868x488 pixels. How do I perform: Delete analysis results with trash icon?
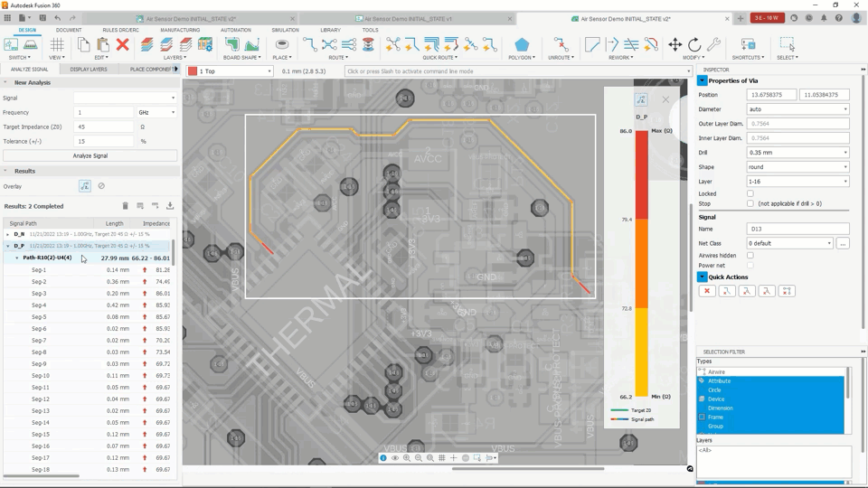[126, 206]
